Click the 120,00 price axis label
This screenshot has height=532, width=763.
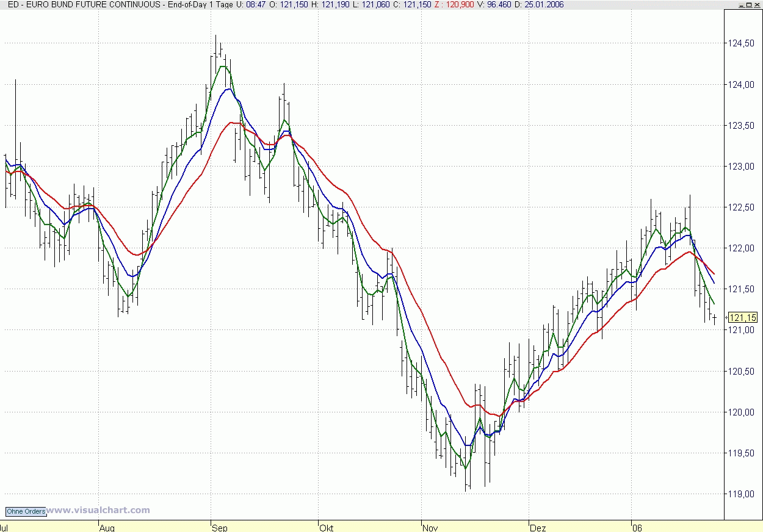pos(741,412)
